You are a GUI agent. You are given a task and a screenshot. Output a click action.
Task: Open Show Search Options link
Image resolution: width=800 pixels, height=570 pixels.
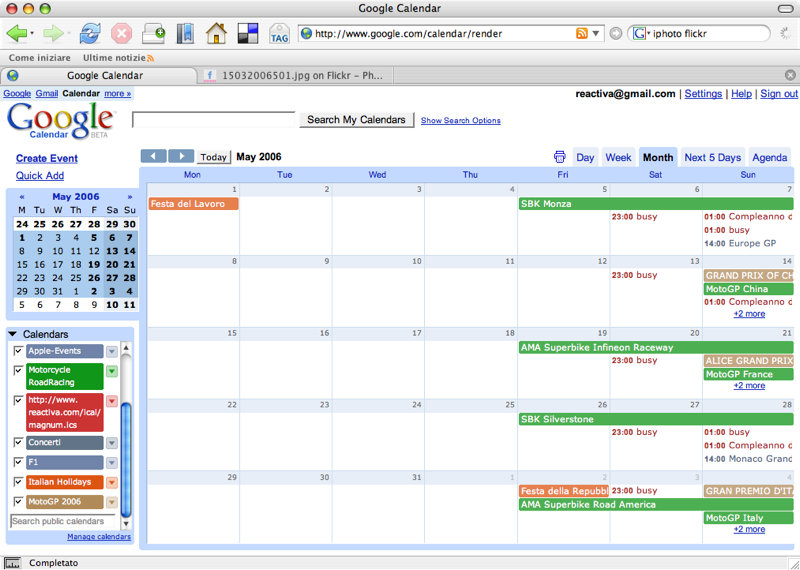click(x=461, y=120)
